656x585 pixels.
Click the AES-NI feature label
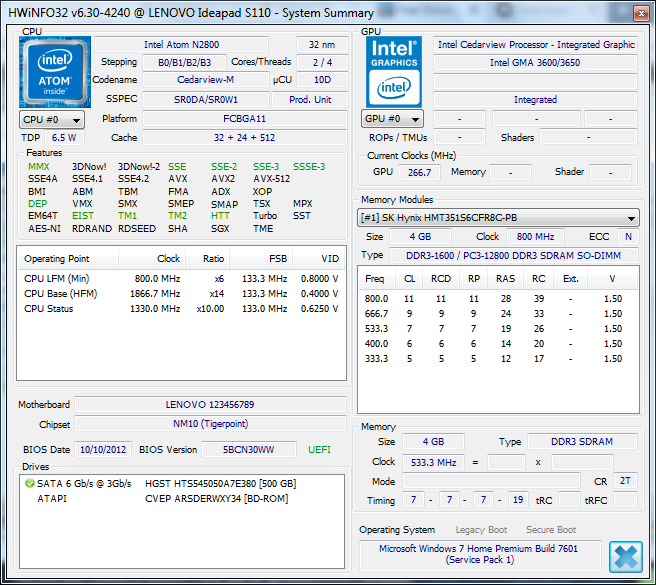point(44,229)
